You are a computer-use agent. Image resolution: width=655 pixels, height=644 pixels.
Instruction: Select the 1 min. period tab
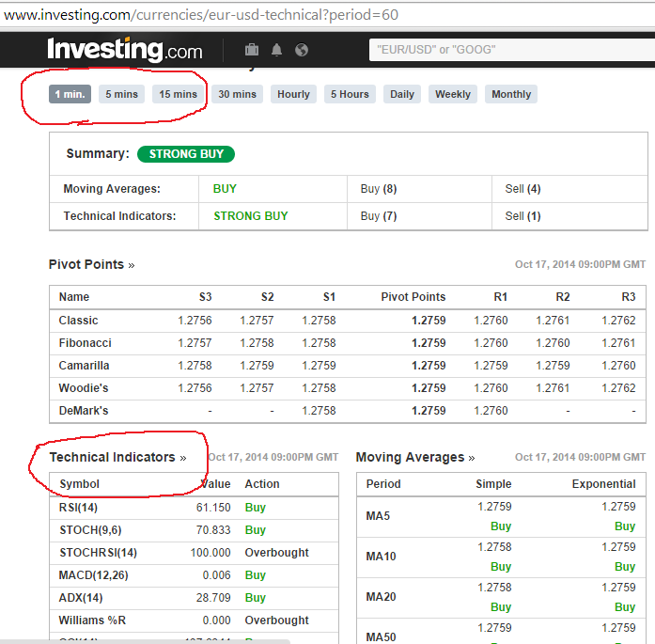coord(70,94)
